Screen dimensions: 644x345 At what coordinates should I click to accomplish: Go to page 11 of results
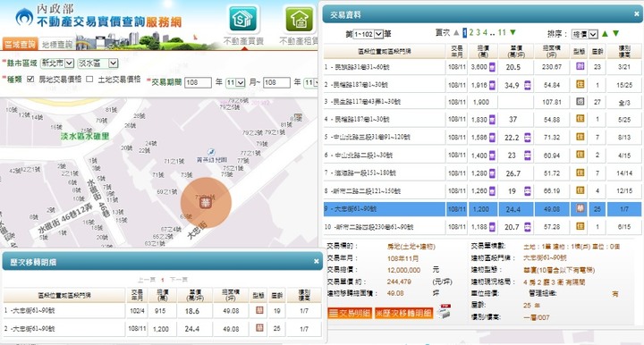click(x=502, y=32)
